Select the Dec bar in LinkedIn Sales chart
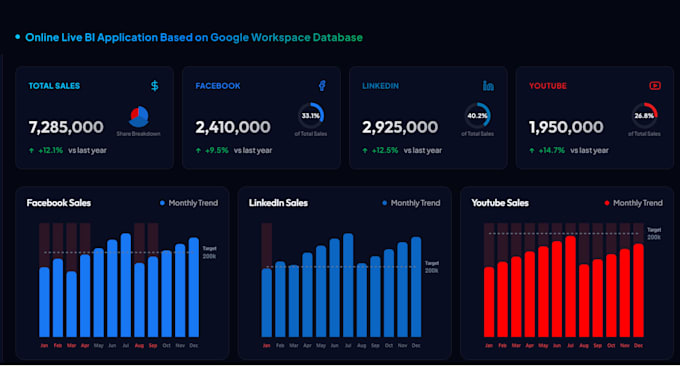This screenshot has width=680, height=373. coord(416,287)
